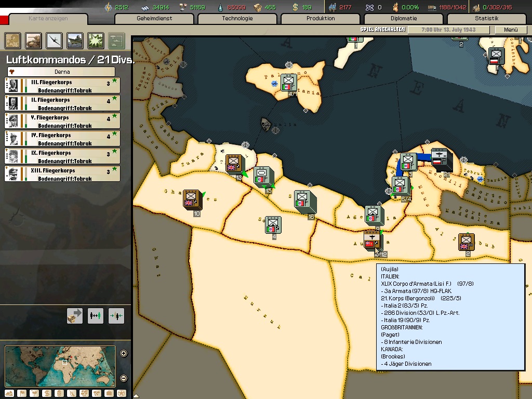The width and height of the screenshot is (532, 399).
Task: Select the Italian stack numbered 15
Action: (263, 177)
